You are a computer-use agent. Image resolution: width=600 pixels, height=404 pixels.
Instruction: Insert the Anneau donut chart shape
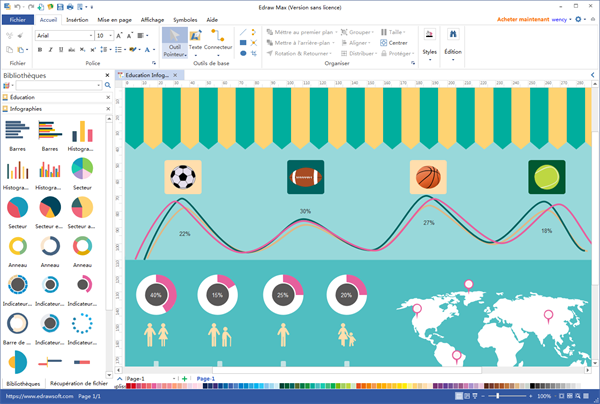click(15, 248)
